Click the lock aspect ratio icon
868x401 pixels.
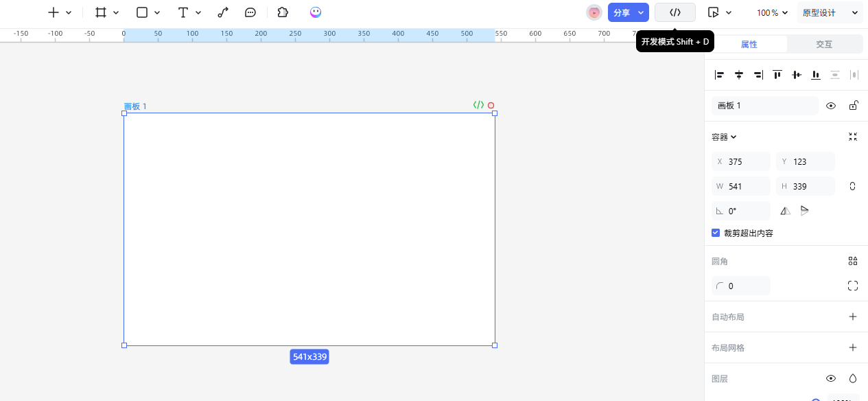[853, 186]
